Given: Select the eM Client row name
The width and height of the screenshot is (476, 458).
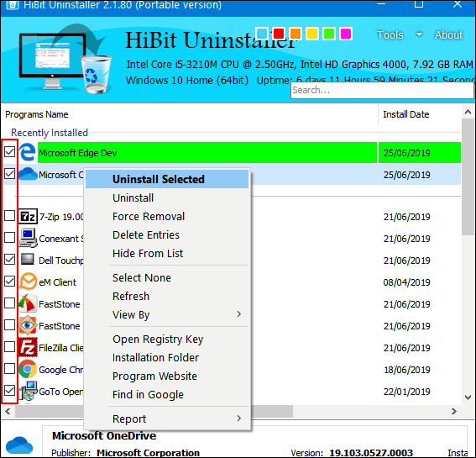Looking at the screenshot, I should click(x=58, y=282).
